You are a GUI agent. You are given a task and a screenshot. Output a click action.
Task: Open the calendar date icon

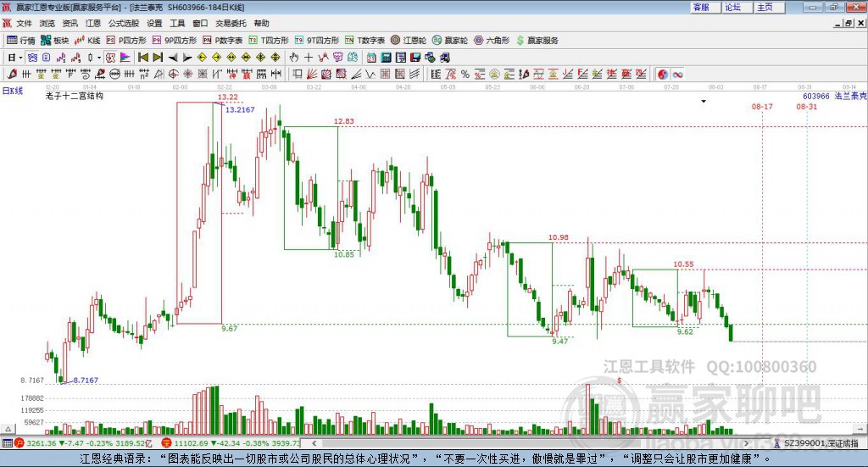371,58
